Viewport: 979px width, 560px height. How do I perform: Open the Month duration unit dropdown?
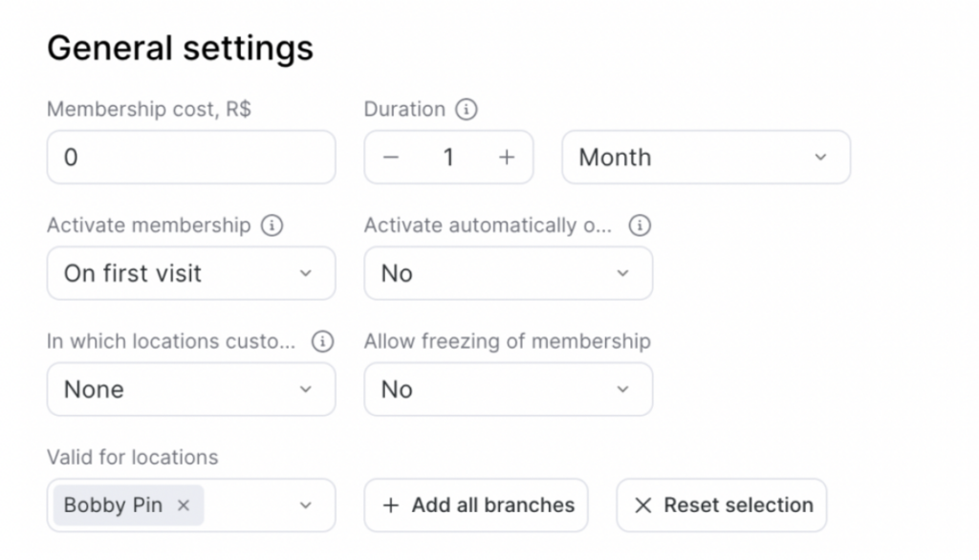[706, 158]
